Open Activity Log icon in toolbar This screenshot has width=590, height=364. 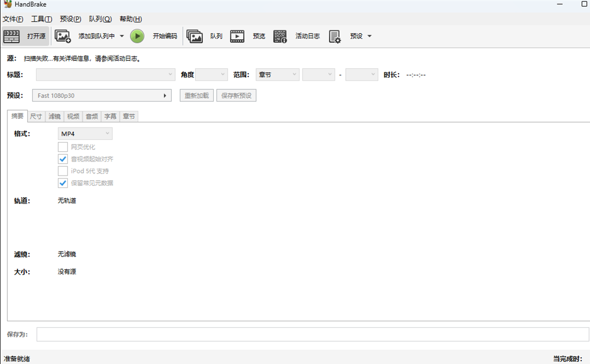pos(280,36)
